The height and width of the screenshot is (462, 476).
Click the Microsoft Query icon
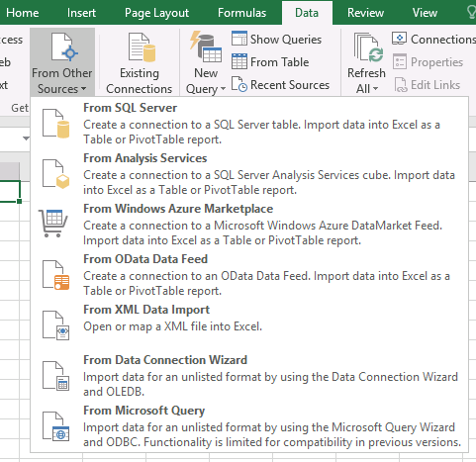[55, 426]
